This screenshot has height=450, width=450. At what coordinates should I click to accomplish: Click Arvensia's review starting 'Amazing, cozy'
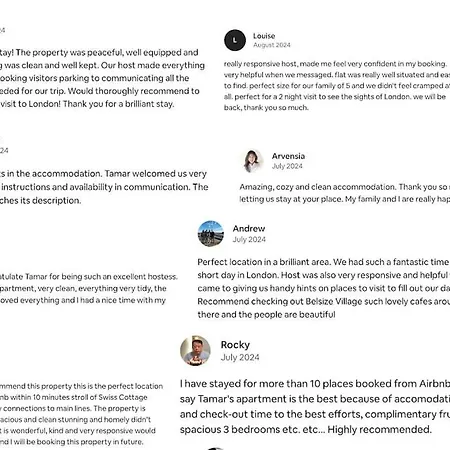pos(345,193)
